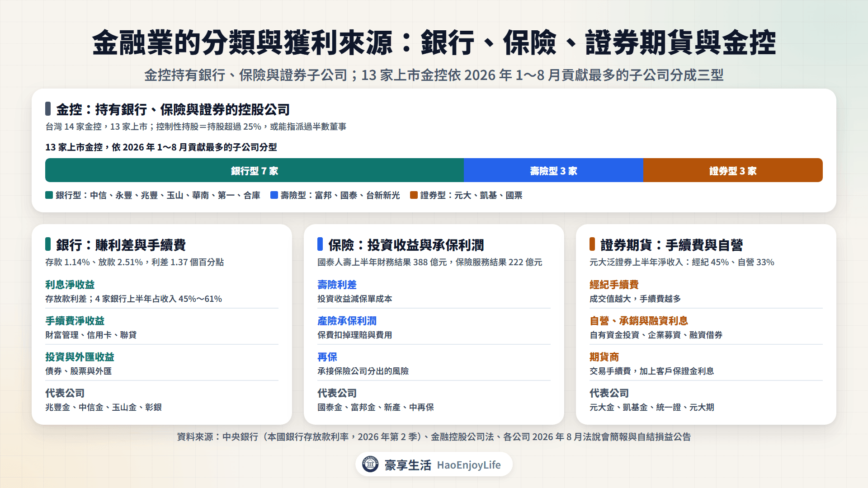868x488 pixels.
Task: Click the text 財富管理、信用卡、聯貸
Action: [91, 335]
